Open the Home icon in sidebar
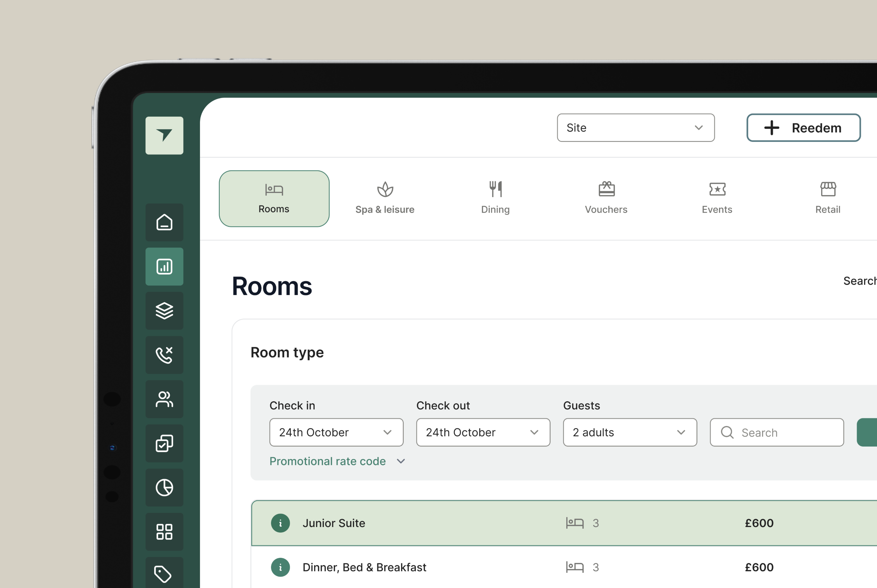 (164, 222)
